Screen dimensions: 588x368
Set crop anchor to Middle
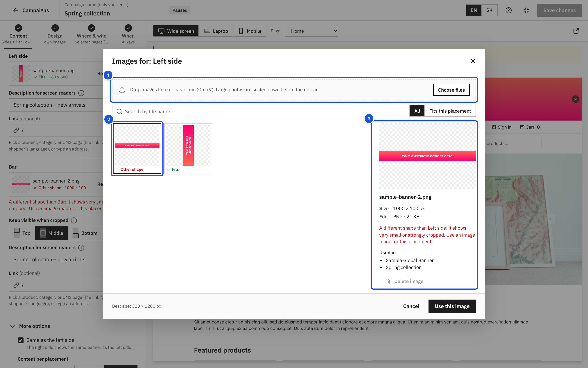[x=51, y=233]
